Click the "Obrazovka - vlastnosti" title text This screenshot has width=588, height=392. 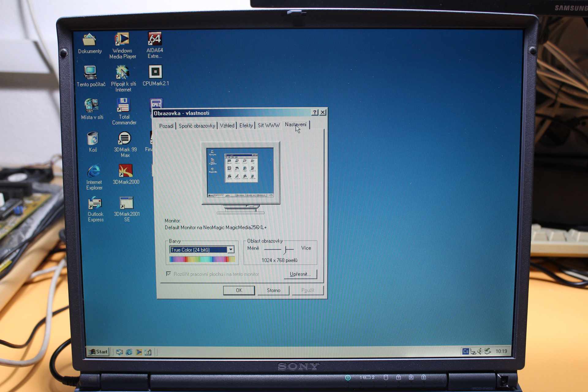point(182,113)
